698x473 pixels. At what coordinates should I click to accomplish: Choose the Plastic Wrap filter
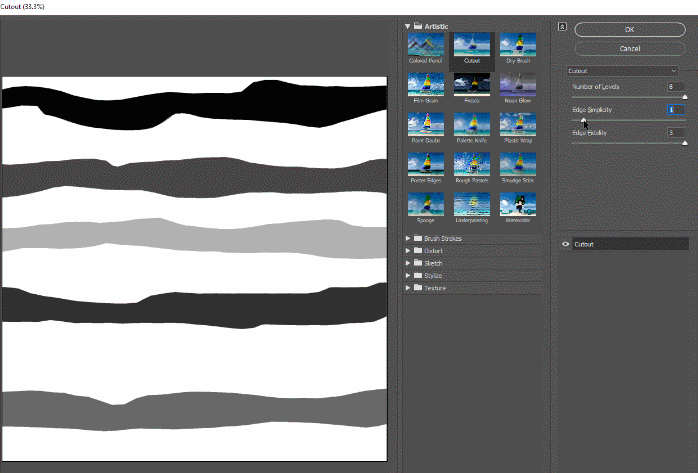518,126
